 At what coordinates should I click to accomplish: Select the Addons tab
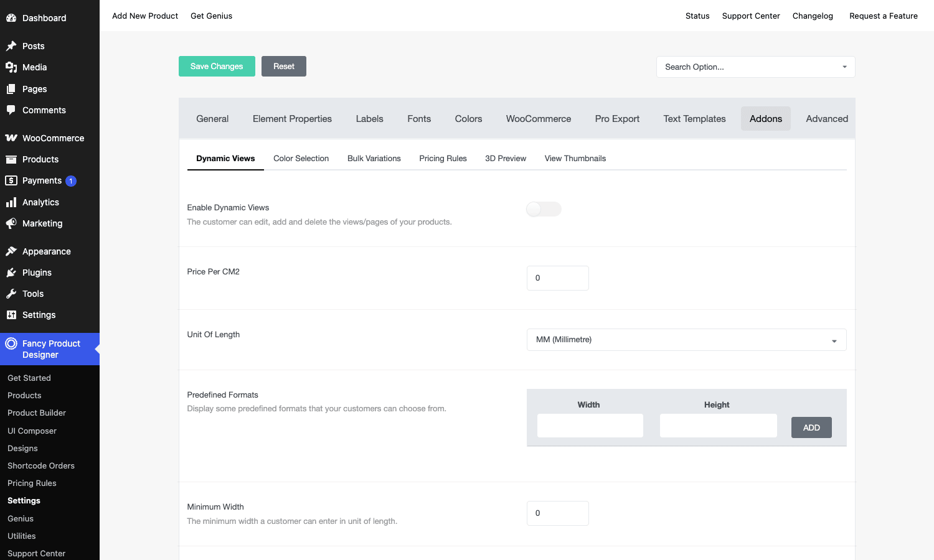766,119
